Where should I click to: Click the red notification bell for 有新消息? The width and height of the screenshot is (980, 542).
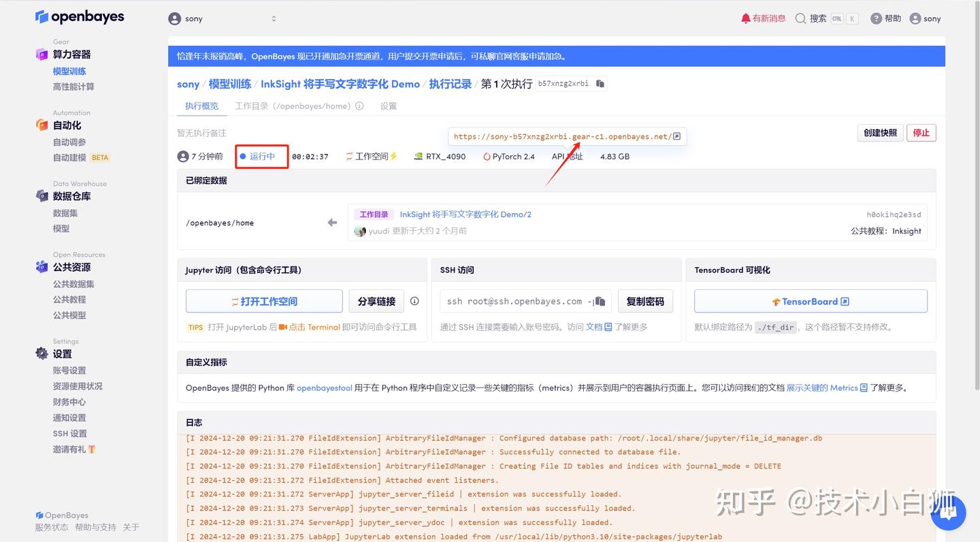point(745,18)
